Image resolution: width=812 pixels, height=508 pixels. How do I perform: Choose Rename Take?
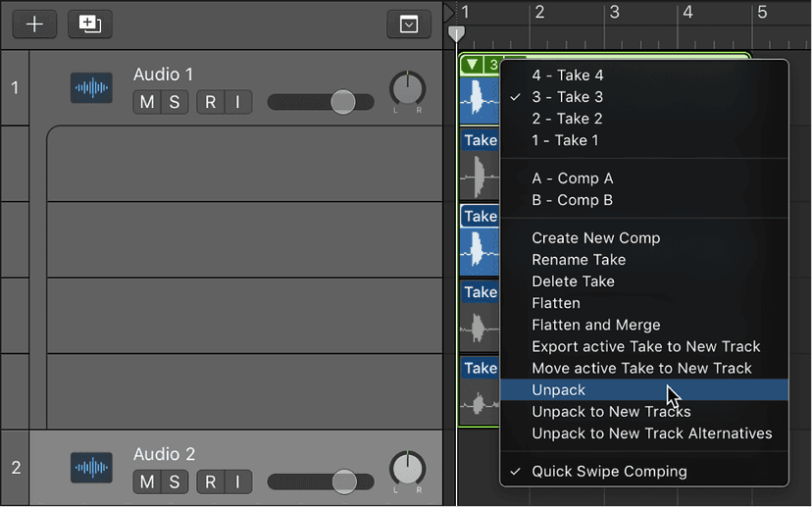point(644,260)
